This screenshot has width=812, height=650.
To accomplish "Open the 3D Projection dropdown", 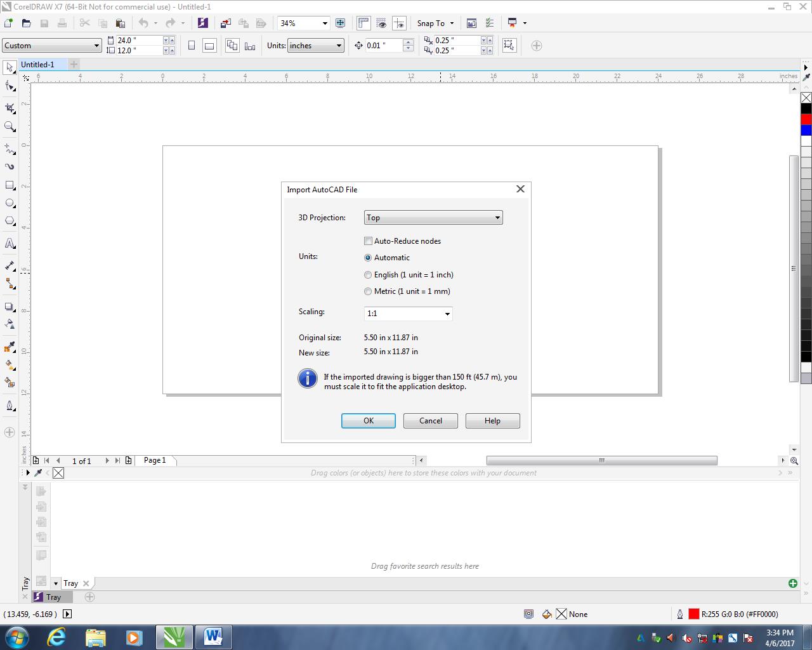I will coord(433,218).
